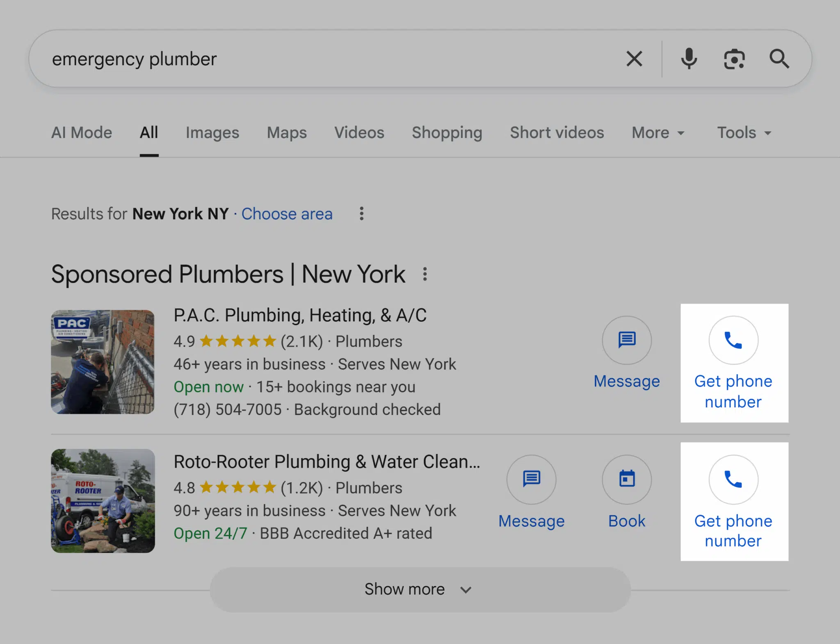Open the three-dot menu beside Choose area
Viewport: 840px width, 644px height.
pos(361,214)
